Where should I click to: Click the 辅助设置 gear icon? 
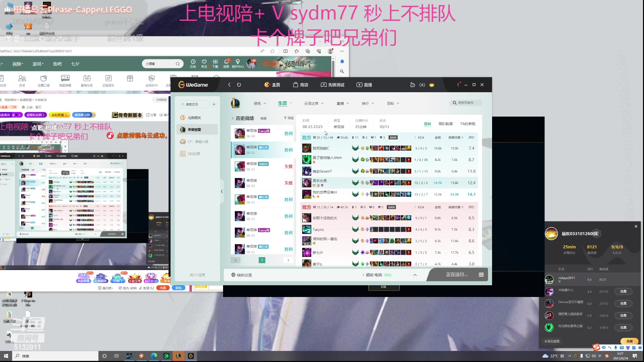[x=233, y=275]
